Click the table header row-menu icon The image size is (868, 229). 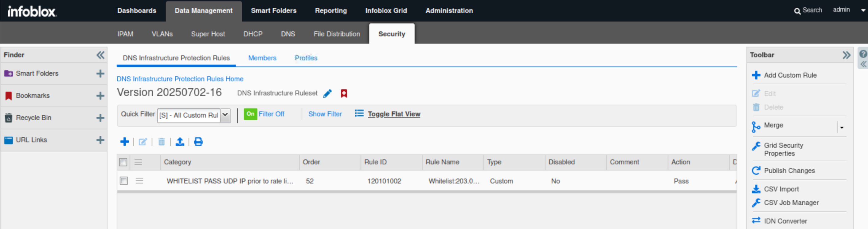pos(138,162)
